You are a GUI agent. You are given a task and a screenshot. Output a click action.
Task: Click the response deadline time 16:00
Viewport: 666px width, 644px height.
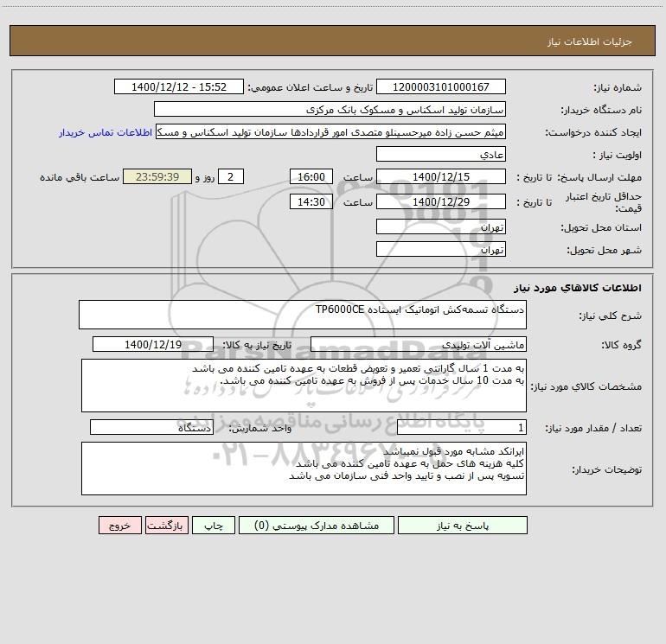pos(311,176)
